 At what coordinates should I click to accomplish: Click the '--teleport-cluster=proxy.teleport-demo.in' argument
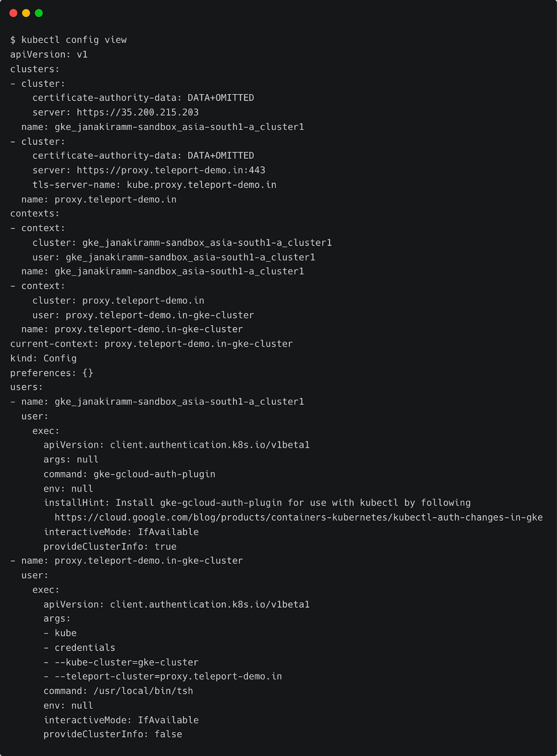[x=168, y=677]
